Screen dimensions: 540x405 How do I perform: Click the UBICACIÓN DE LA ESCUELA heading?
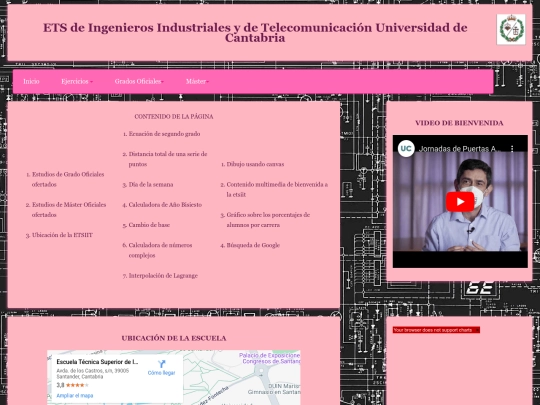174,338
